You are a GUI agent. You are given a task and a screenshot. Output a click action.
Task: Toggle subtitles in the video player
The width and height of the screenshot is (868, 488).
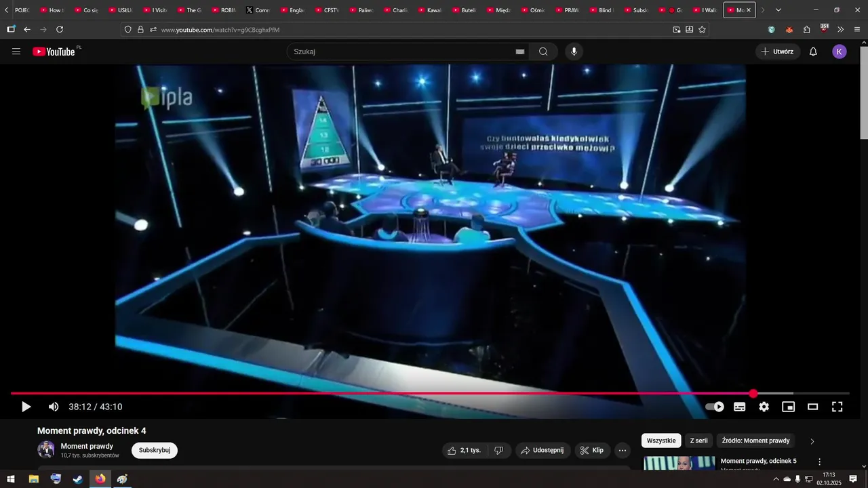tap(740, 407)
